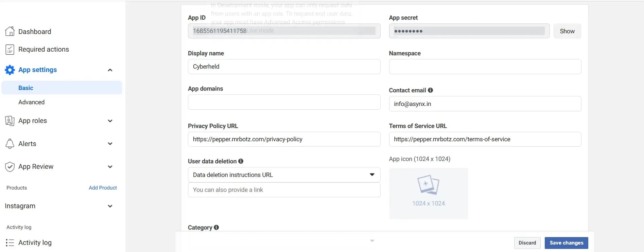The width and height of the screenshot is (644, 252).
Task: Click the App Review shield icon
Action: pos(10,167)
